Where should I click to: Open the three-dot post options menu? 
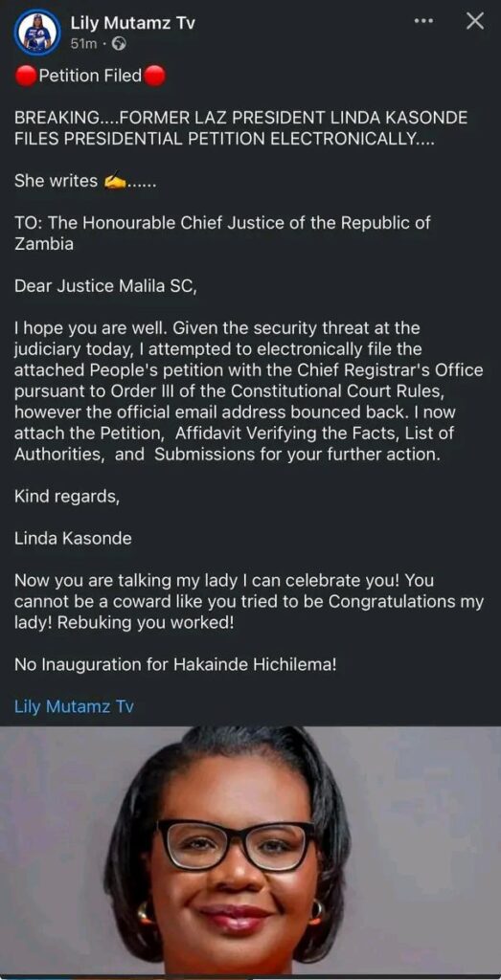point(423,21)
